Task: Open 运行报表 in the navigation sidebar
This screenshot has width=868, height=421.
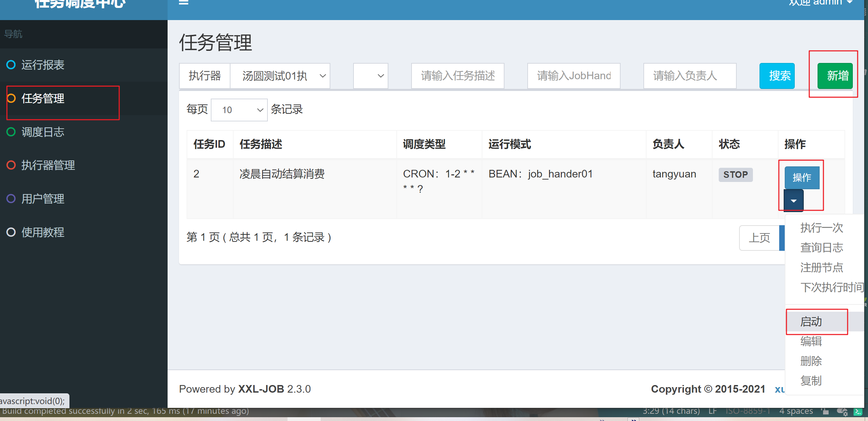Action: tap(84, 65)
